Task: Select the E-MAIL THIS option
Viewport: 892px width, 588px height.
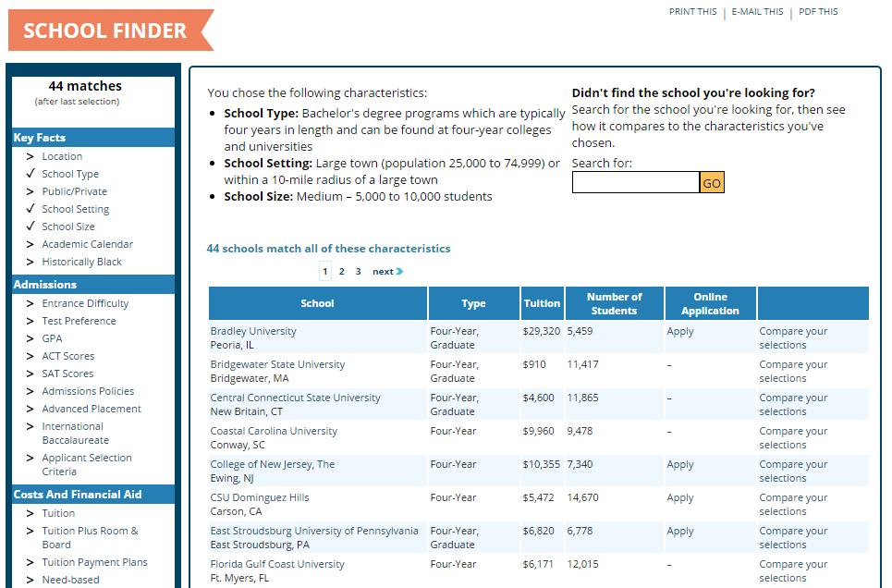Action: (x=756, y=11)
